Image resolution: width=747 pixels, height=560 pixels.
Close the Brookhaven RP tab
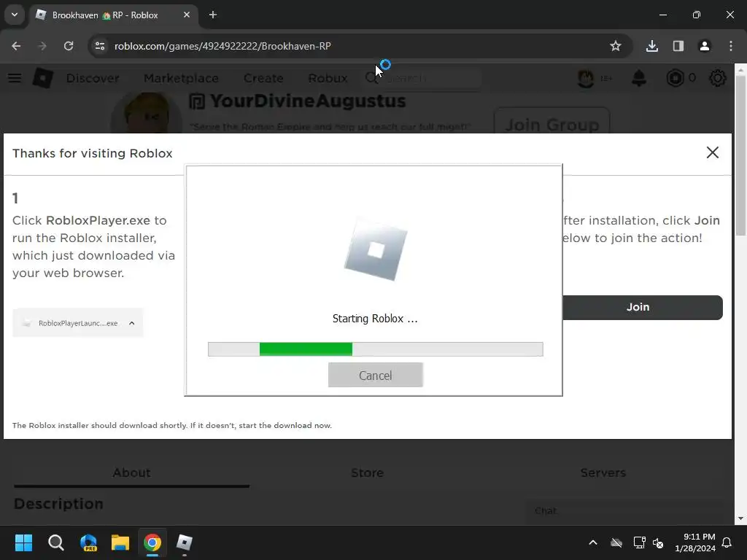187,15
